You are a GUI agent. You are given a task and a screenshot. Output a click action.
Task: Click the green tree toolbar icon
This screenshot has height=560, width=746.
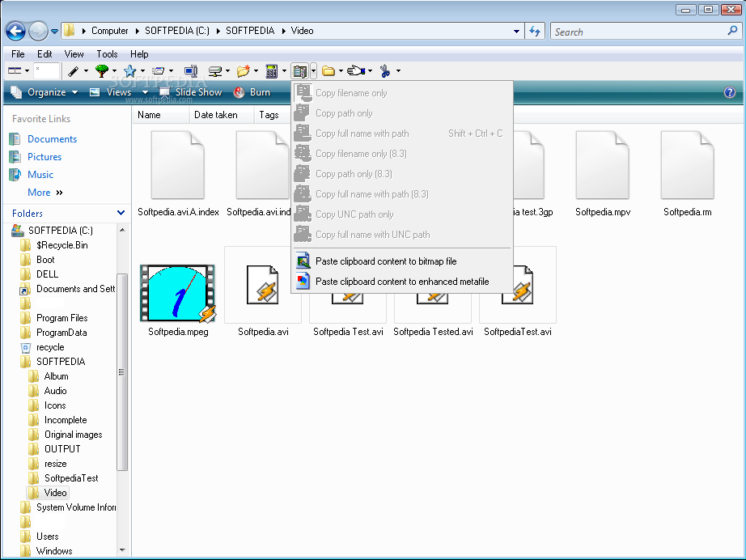coord(101,71)
